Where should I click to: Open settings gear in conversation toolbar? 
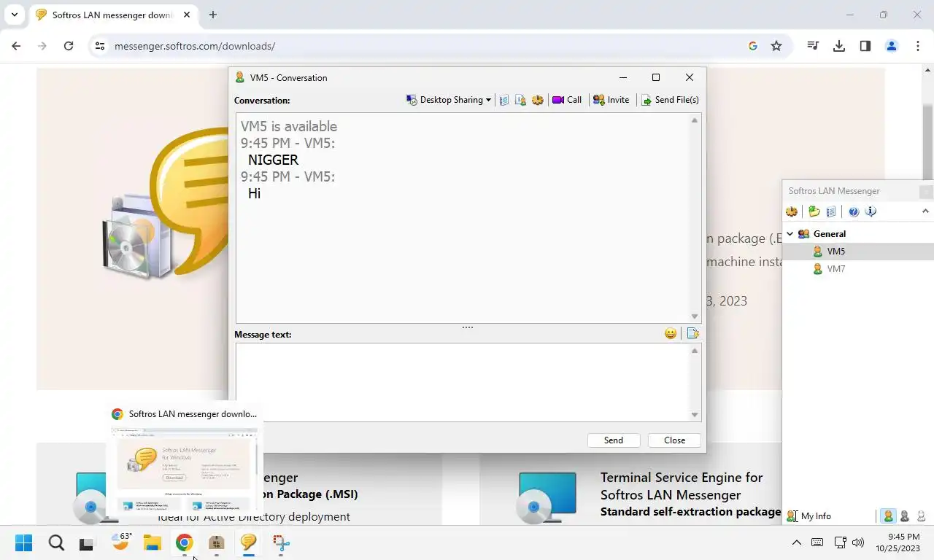point(538,100)
